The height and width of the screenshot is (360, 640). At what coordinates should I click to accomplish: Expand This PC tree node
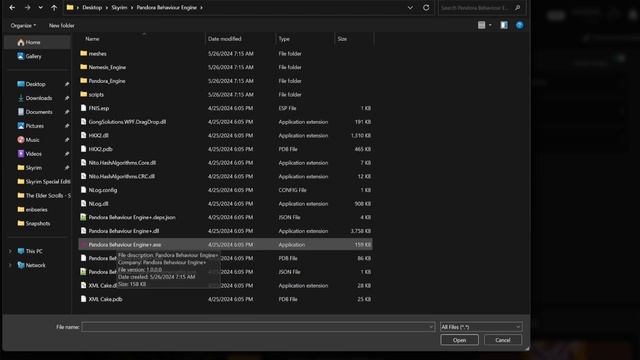pos(10,251)
